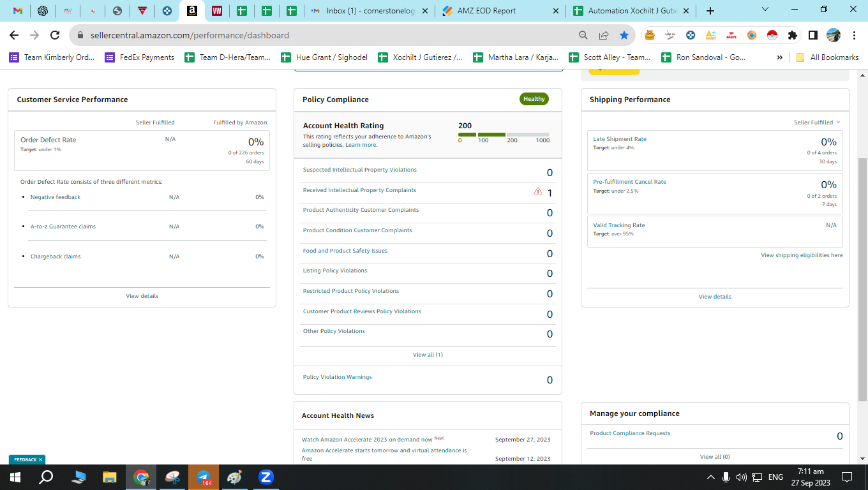
Task: Click the red warning triangle icon
Action: point(538,191)
